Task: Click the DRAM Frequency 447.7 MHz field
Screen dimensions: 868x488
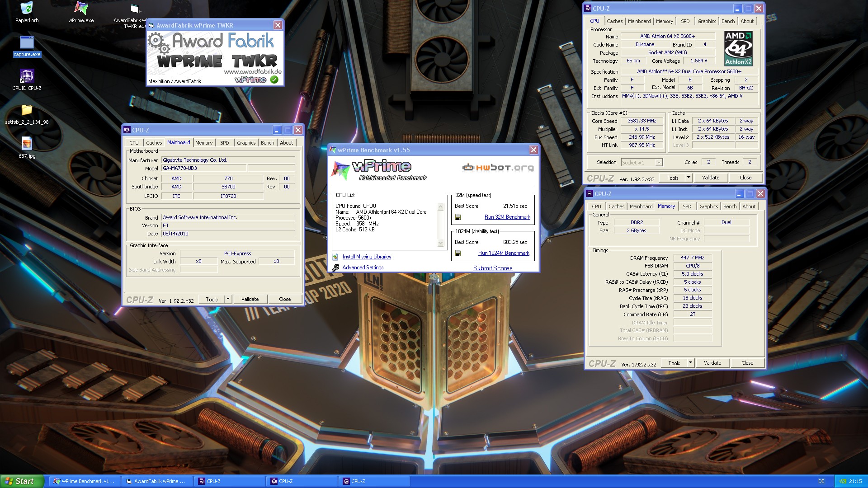Action: [693, 258]
